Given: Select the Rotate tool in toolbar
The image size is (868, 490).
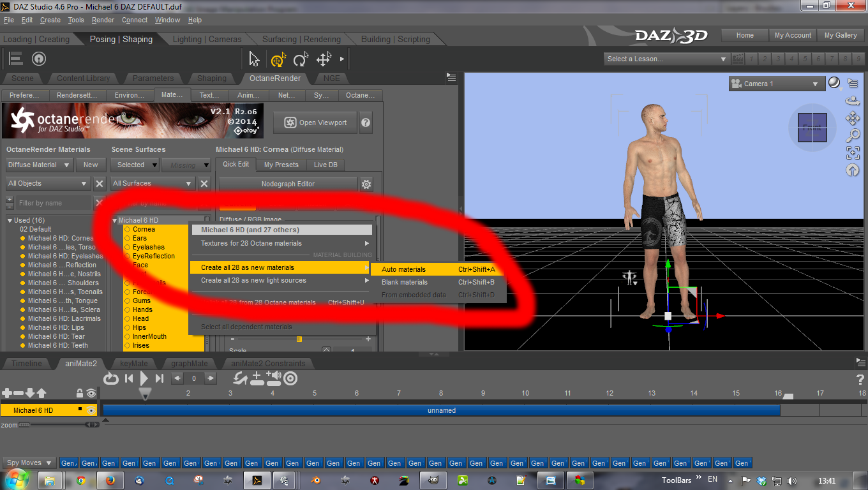Looking at the screenshot, I should click(x=301, y=59).
